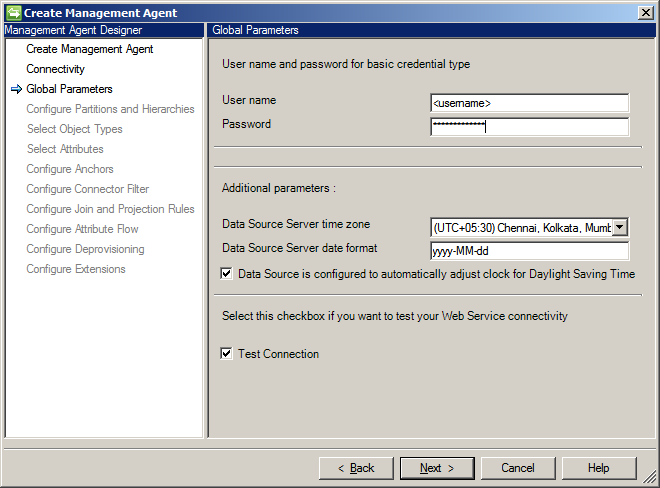Click the Back button
Image resolution: width=660 pixels, height=488 pixels.
point(356,468)
